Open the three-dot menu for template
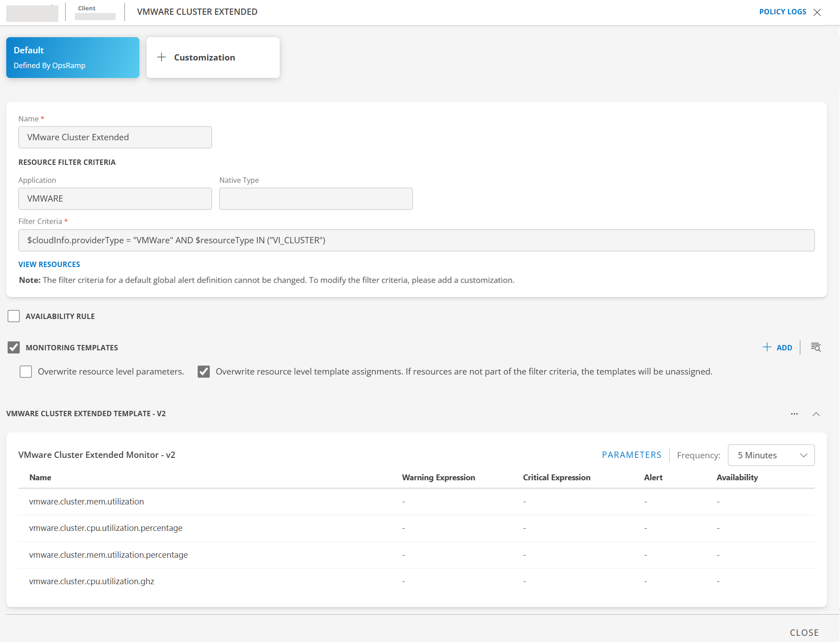The height and width of the screenshot is (642, 840). click(794, 414)
